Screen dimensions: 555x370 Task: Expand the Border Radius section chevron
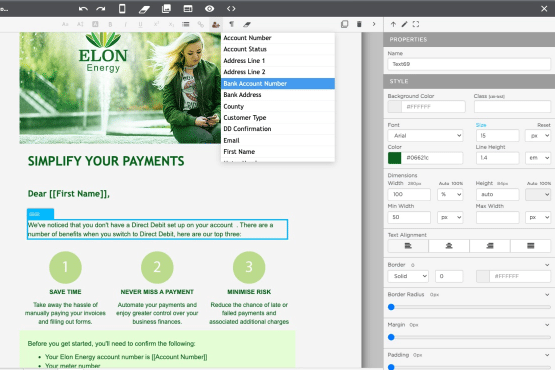coord(547,295)
